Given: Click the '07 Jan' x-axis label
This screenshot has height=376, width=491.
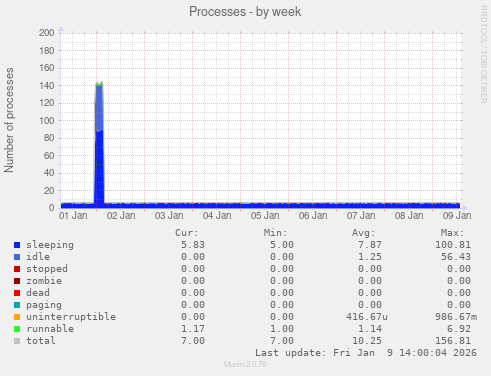Looking at the screenshot, I should pos(361,216).
